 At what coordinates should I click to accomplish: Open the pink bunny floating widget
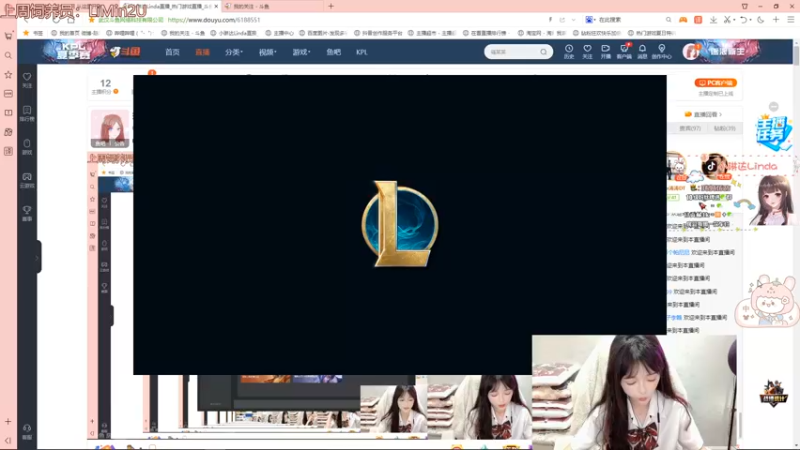coord(766,301)
